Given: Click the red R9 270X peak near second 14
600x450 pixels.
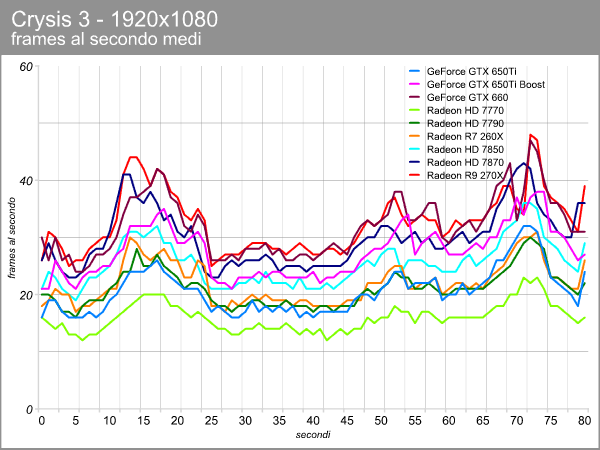Looking at the screenshot, I should coord(133,157).
